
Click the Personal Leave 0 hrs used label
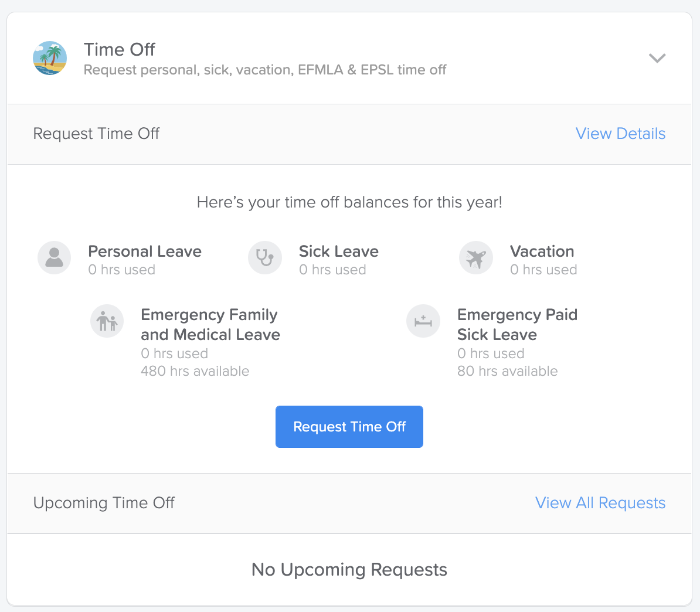(121, 270)
